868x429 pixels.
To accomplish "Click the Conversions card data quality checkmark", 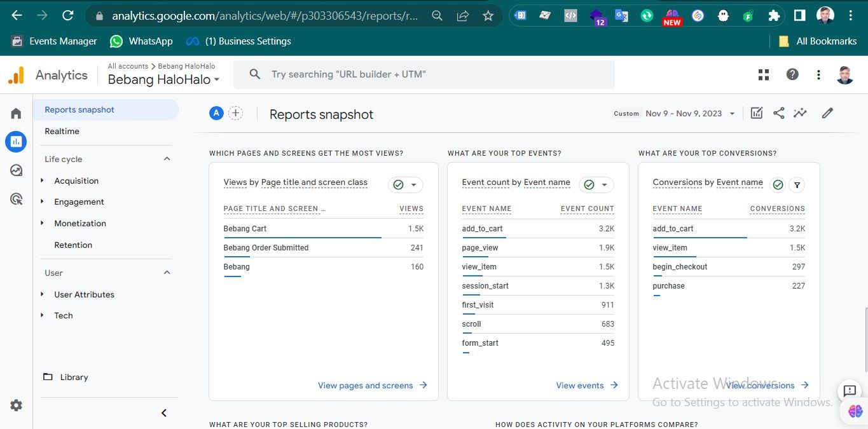I will 777,185.
